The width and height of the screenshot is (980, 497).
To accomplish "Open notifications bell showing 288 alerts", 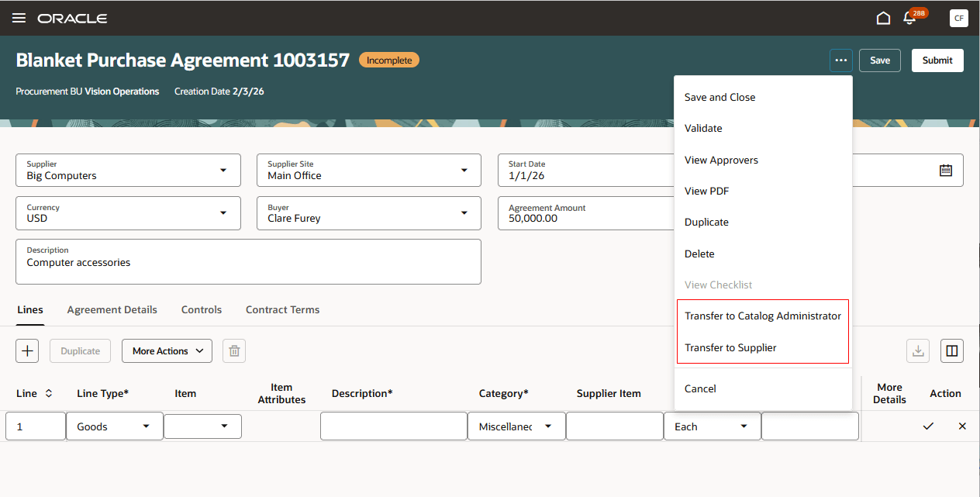I will click(x=909, y=18).
